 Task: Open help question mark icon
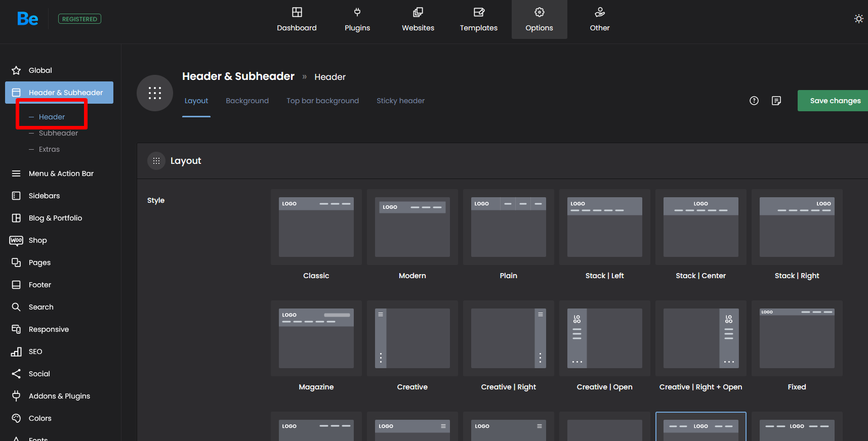[754, 101]
